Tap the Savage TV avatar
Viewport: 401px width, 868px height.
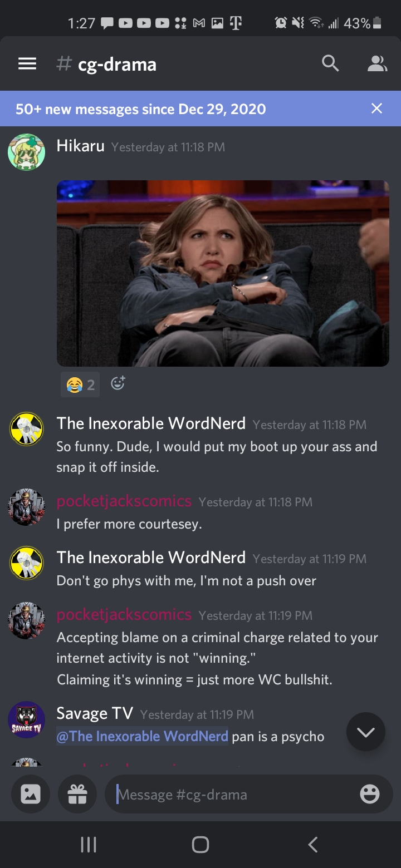point(26,719)
